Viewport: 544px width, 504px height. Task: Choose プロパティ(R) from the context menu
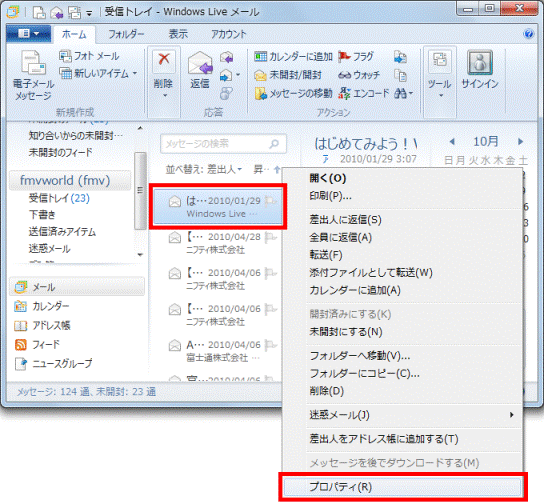403,487
